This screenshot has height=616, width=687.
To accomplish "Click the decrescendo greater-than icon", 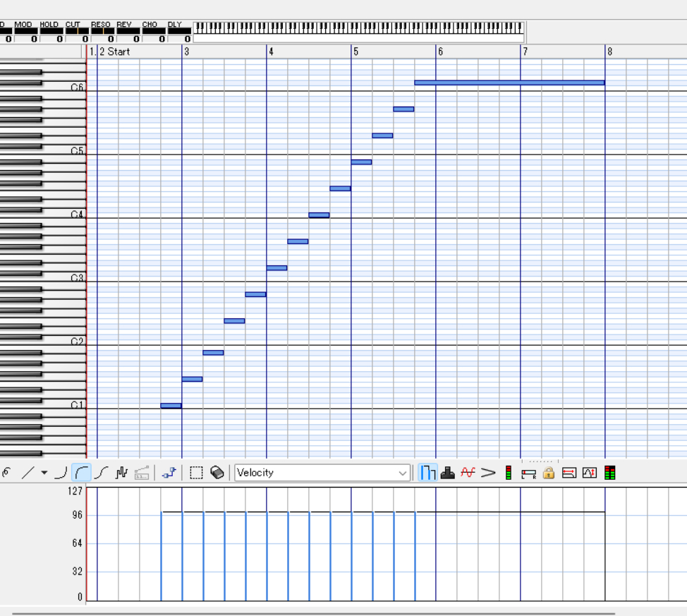I will [x=488, y=473].
